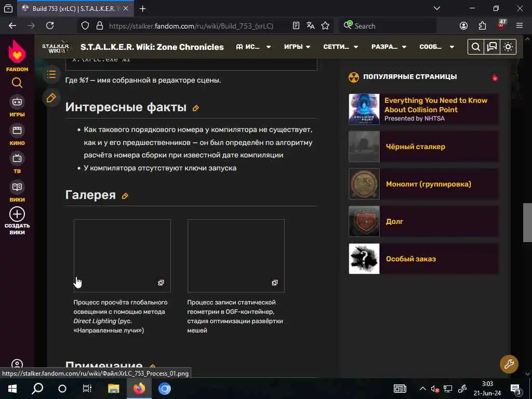Open the uBlock extension icon with badge 47

501,25
